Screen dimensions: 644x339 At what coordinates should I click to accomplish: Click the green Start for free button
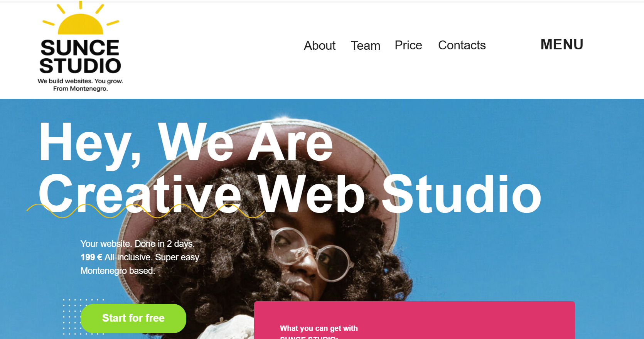pyautogui.click(x=133, y=318)
